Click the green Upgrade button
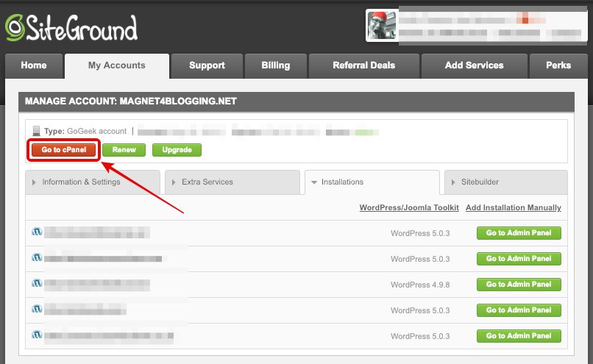Viewport: 593px width, 364px height. tap(177, 150)
